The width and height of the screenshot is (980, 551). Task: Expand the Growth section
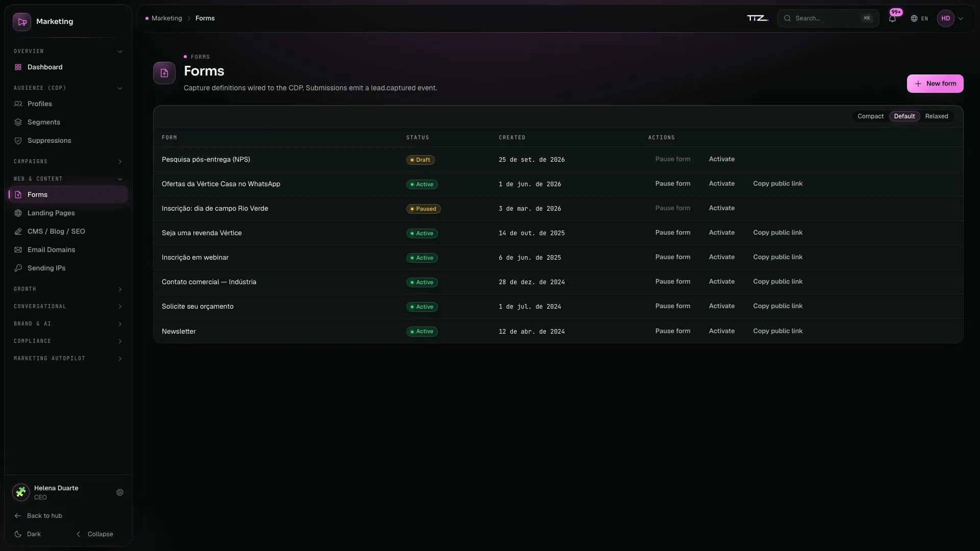(x=68, y=289)
